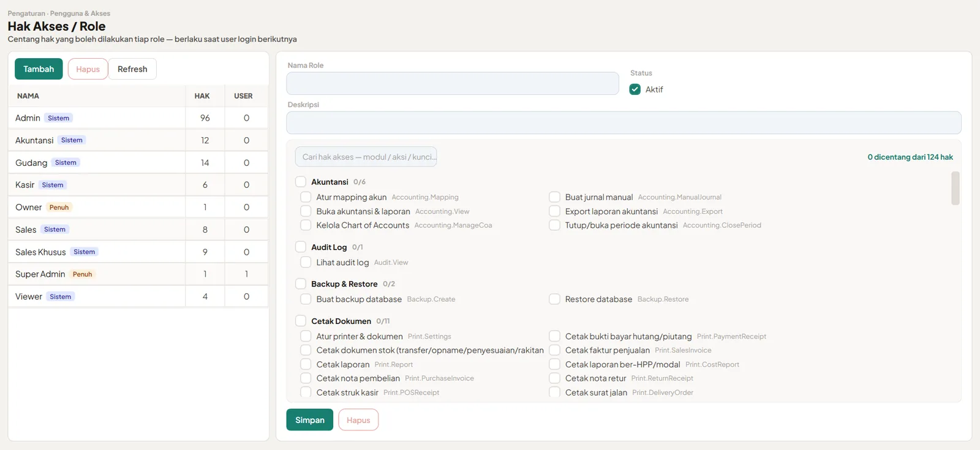Image resolution: width=980 pixels, height=450 pixels.
Task: Tick Atur printer & dokumen checkbox
Action: 306,336
